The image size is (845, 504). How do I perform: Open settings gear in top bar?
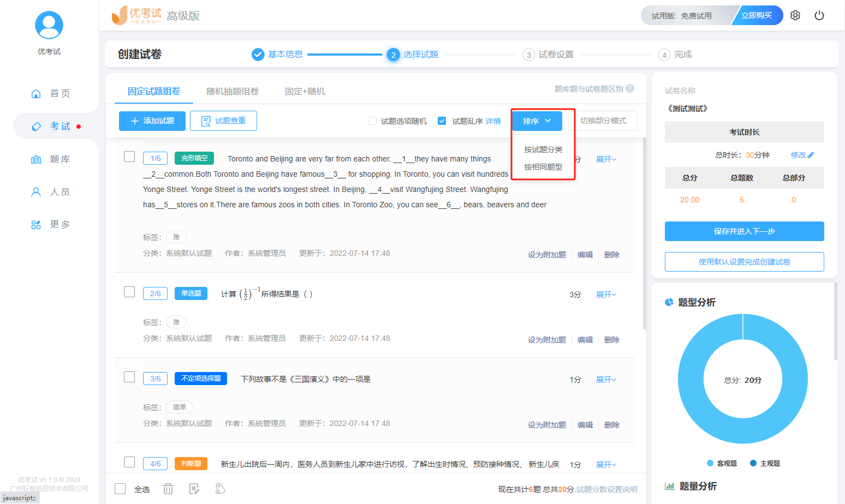(x=795, y=15)
